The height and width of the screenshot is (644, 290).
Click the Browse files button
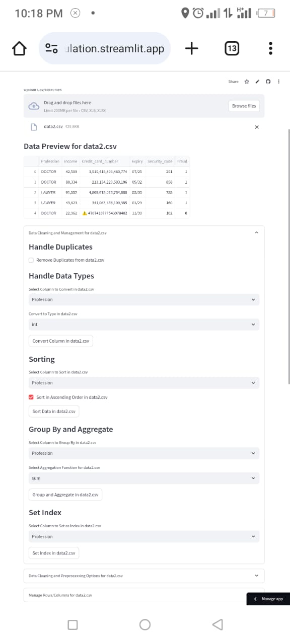click(x=244, y=106)
